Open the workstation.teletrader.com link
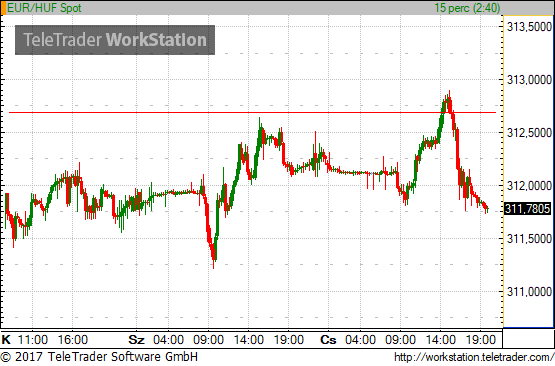 click(x=474, y=357)
